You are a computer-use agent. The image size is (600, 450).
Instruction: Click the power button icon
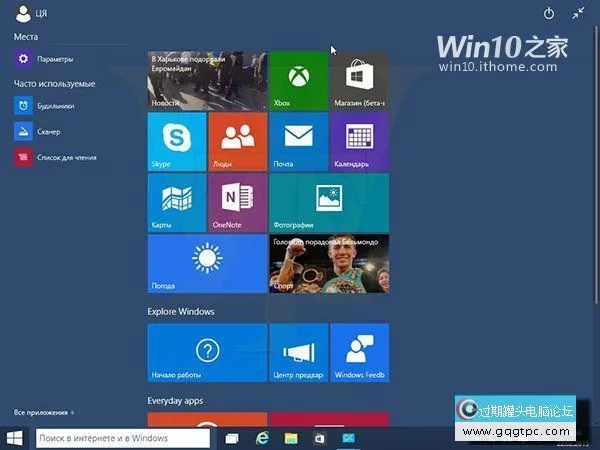pyautogui.click(x=548, y=14)
